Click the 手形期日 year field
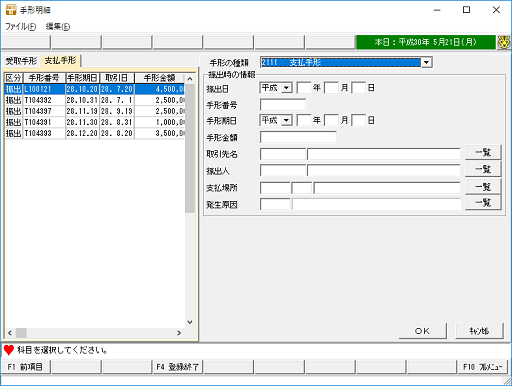Image resolution: width=512 pixels, height=386 pixels. (x=304, y=120)
